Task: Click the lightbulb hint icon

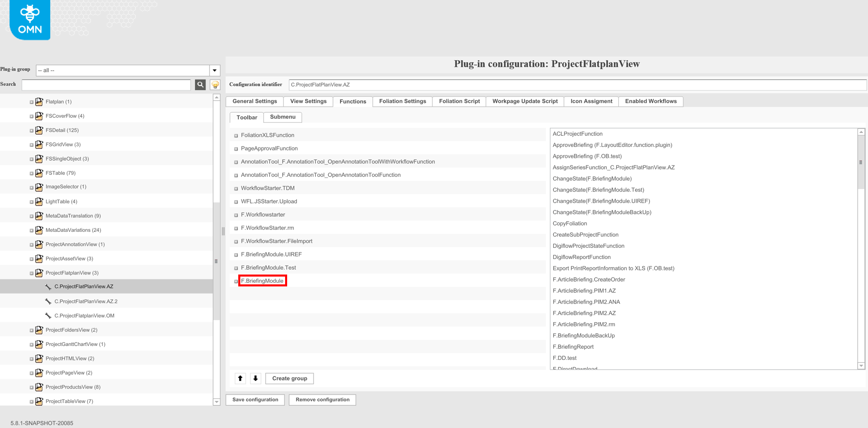Action: (x=215, y=85)
